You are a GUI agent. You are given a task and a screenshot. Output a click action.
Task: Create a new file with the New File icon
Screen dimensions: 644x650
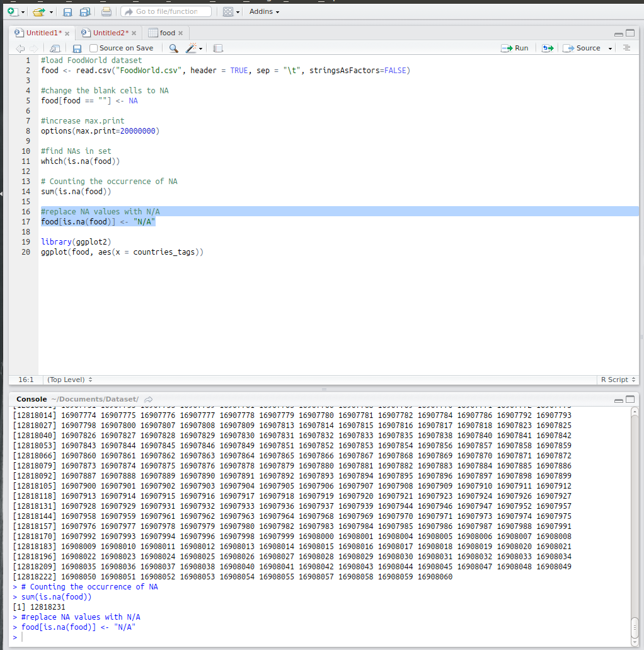point(13,11)
